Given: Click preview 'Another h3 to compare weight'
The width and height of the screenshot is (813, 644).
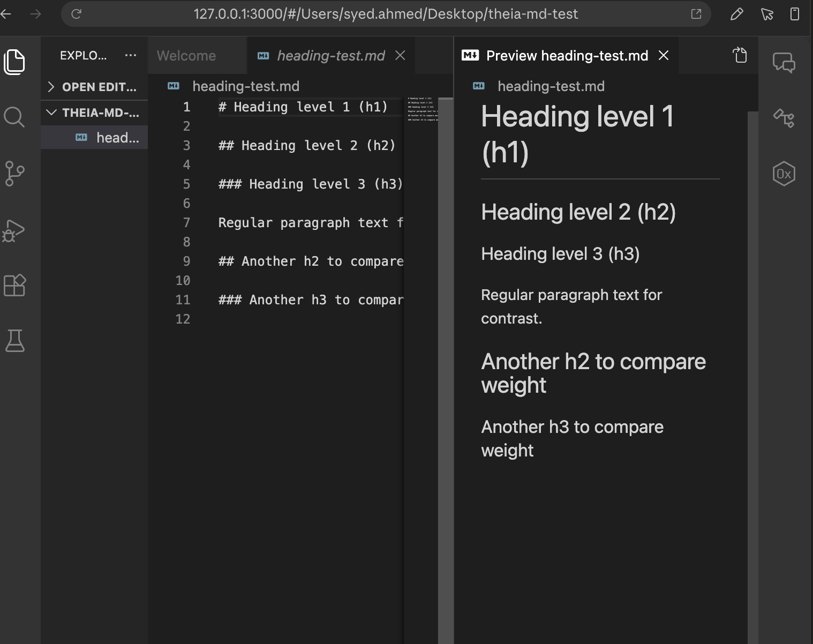Looking at the screenshot, I should pos(572,439).
